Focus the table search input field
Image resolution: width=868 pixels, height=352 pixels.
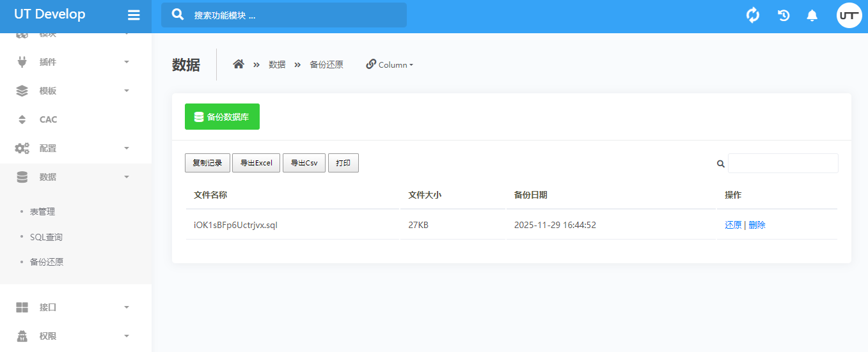click(783, 164)
